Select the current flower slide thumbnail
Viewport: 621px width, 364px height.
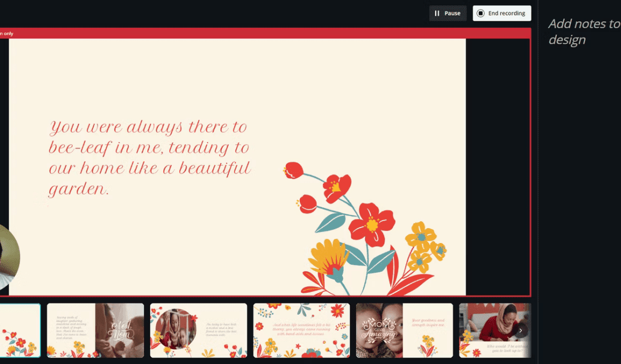click(x=20, y=330)
